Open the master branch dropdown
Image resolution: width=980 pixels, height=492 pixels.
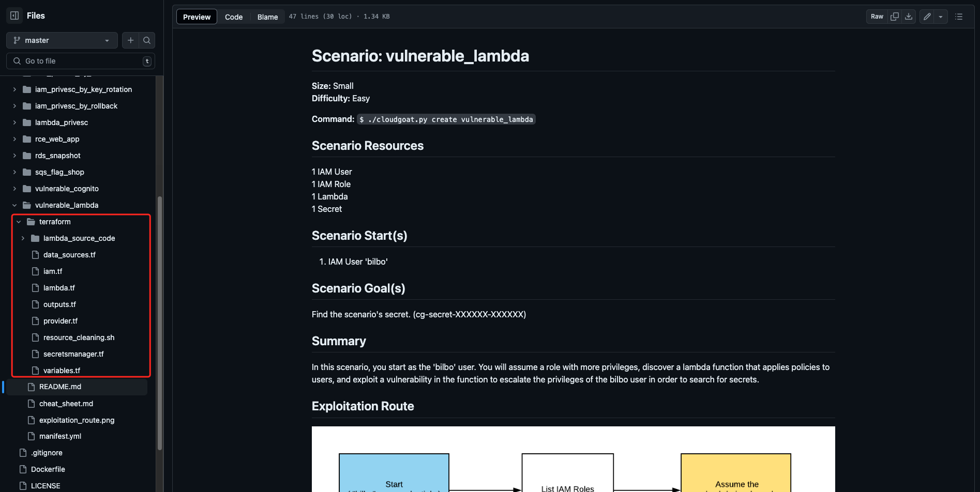tap(62, 40)
